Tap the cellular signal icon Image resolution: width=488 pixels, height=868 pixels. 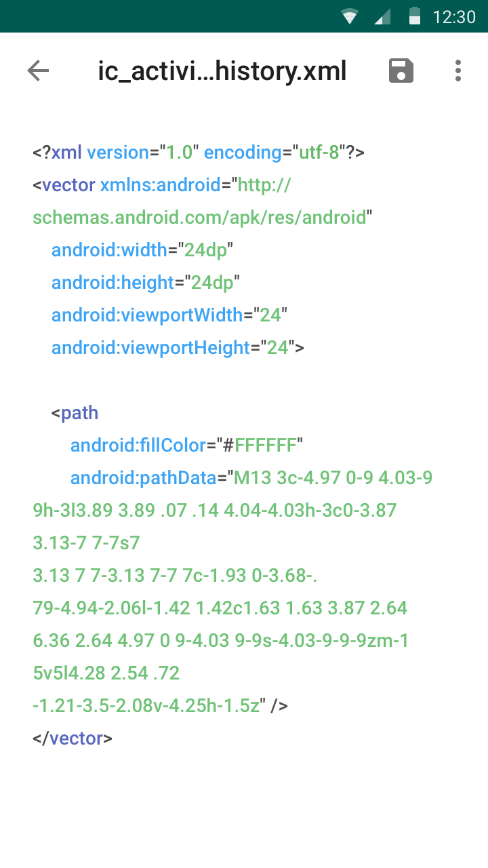[383, 16]
